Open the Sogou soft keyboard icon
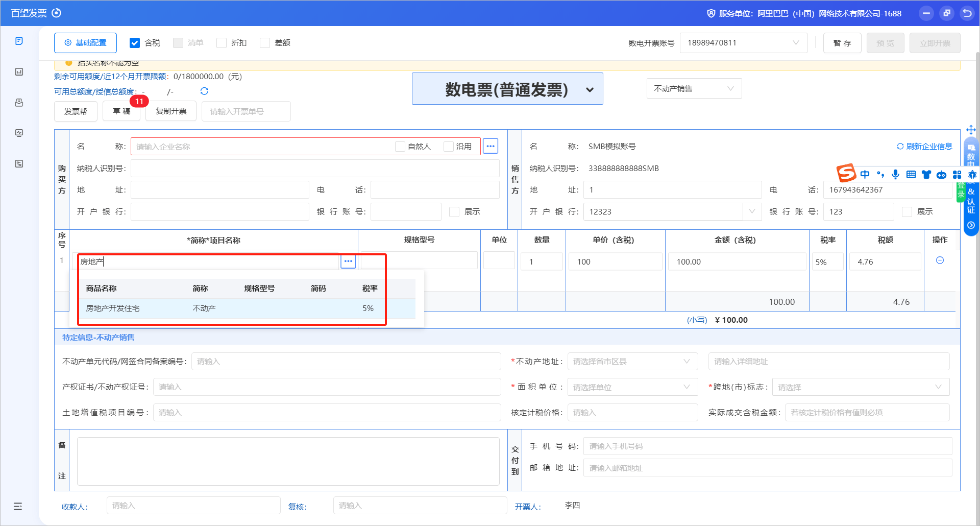Image resolution: width=980 pixels, height=526 pixels. [x=911, y=174]
